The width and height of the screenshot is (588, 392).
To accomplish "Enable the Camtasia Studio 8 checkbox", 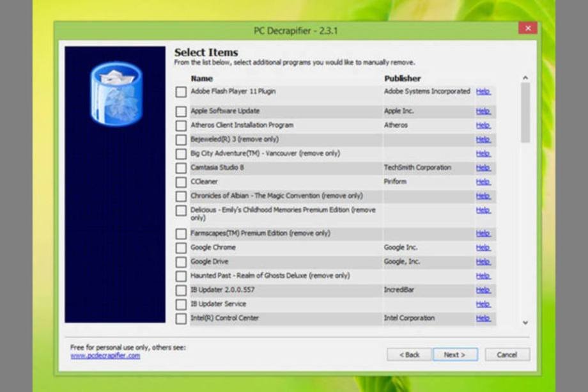I will (181, 168).
